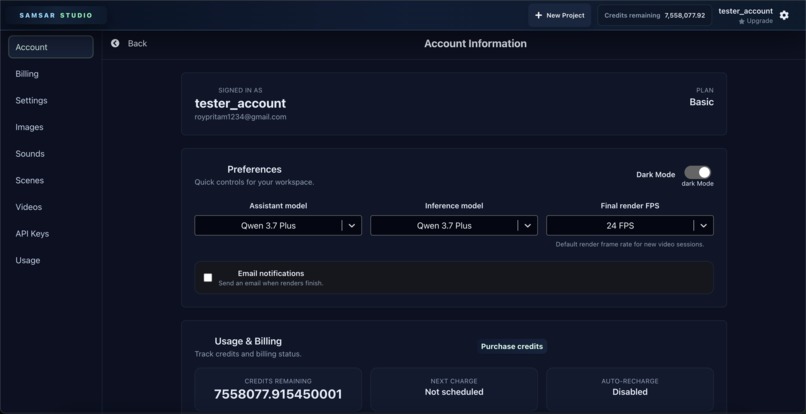Click the large tester_account profile name
The height and width of the screenshot is (414, 806).
pos(241,103)
